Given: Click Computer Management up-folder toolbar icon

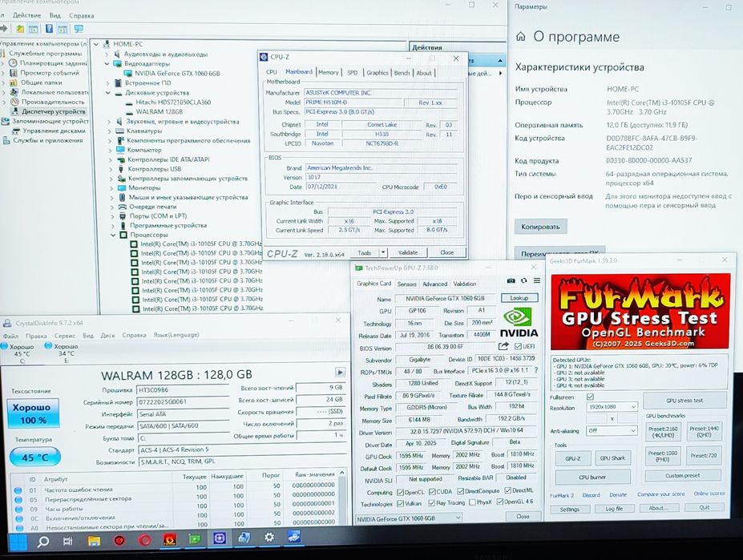Looking at the screenshot, I should [19, 30].
